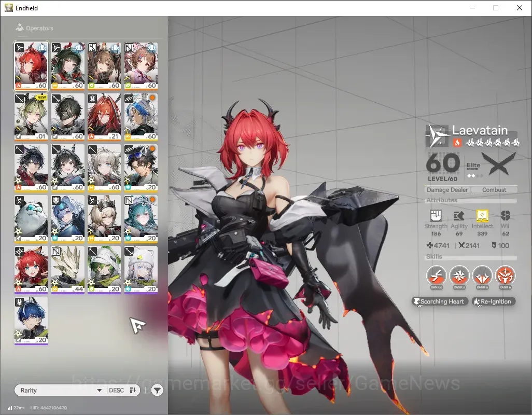Image resolution: width=532 pixels, height=415 pixels.
Task: Select the blue-gray haired girl at level 20
Action: point(68,219)
